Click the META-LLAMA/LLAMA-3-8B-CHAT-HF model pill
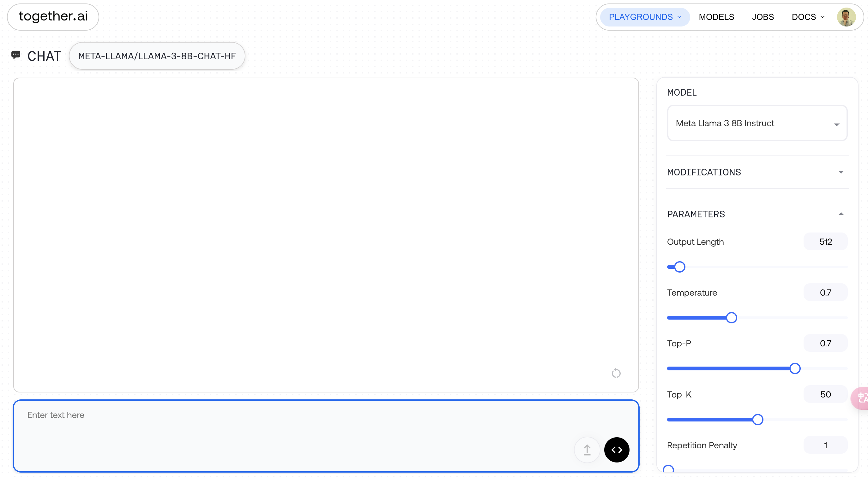868x477 pixels. pos(157,56)
